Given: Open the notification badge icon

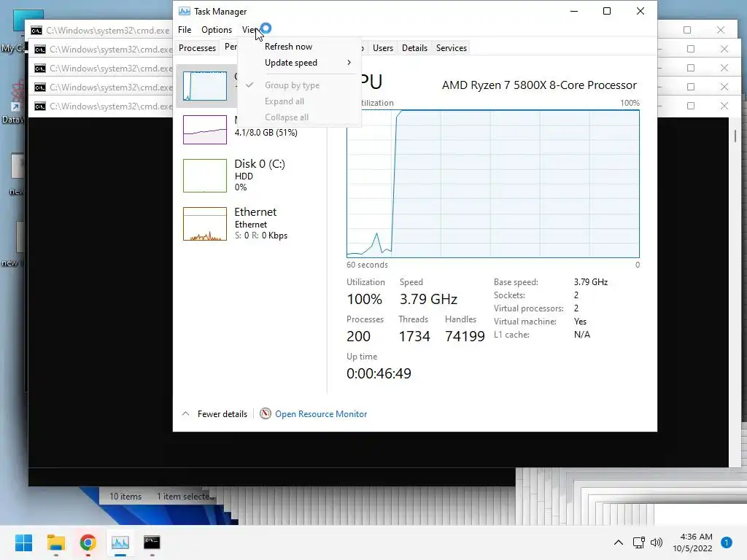Looking at the screenshot, I should coord(726,542).
